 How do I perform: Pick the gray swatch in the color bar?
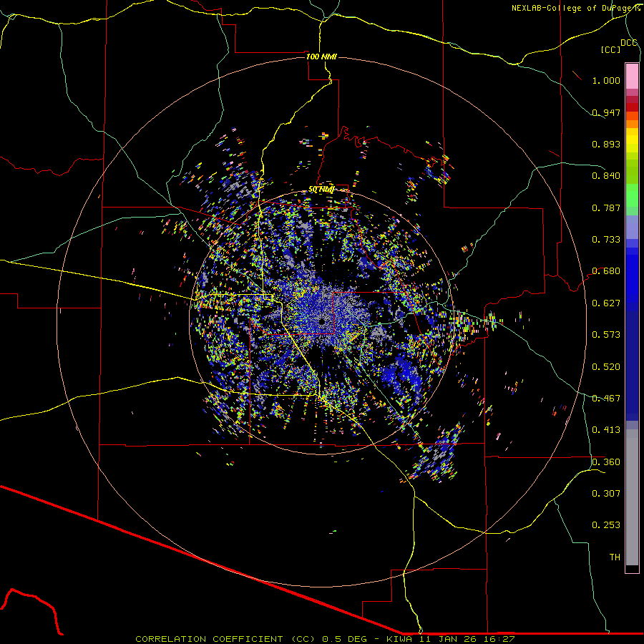632,497
